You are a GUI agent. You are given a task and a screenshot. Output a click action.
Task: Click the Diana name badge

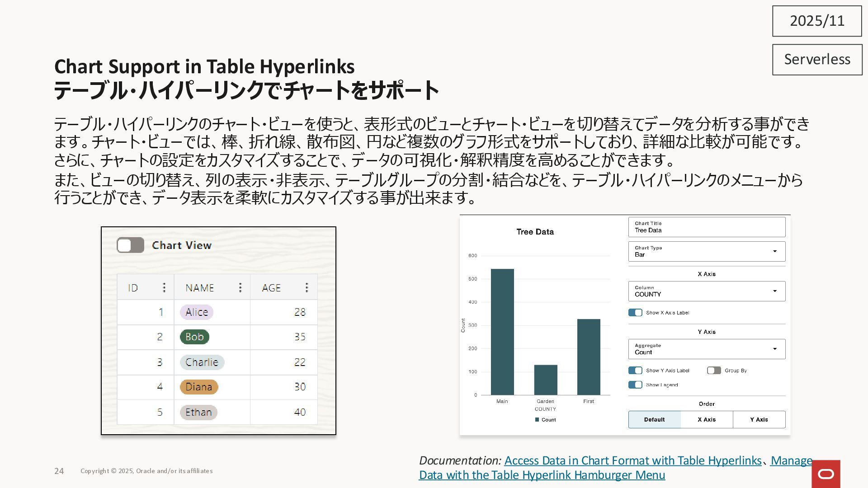click(199, 387)
